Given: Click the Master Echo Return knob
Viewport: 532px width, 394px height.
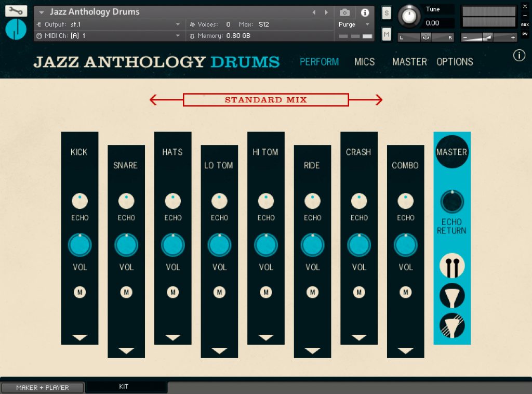Looking at the screenshot, I should coord(452,202).
